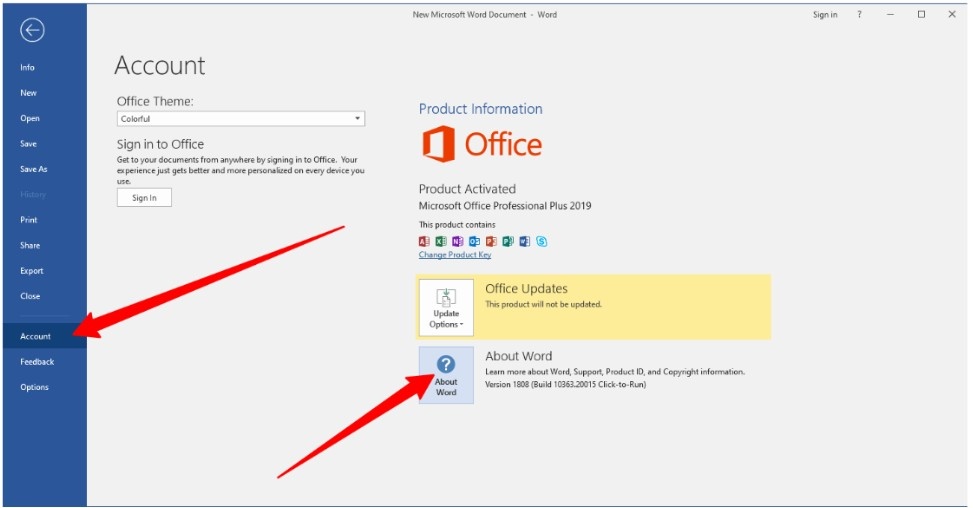Viewport: 973px width, 508px height.
Task: Open Feedback in the sidebar
Action: tap(37, 362)
